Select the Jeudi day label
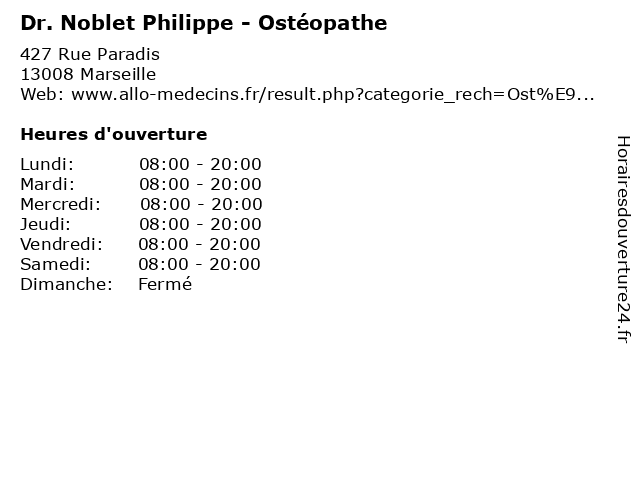Image resolution: width=640 pixels, height=480 pixels. (45, 224)
